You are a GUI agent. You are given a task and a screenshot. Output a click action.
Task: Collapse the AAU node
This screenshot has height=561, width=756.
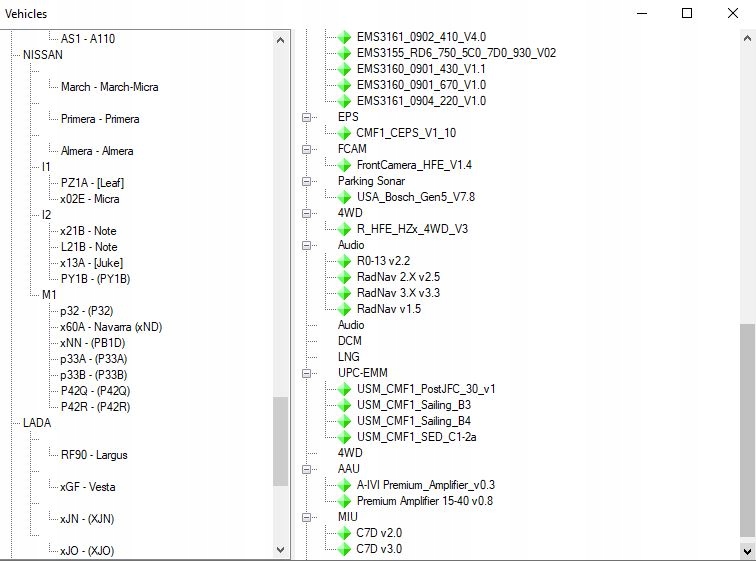coord(306,469)
